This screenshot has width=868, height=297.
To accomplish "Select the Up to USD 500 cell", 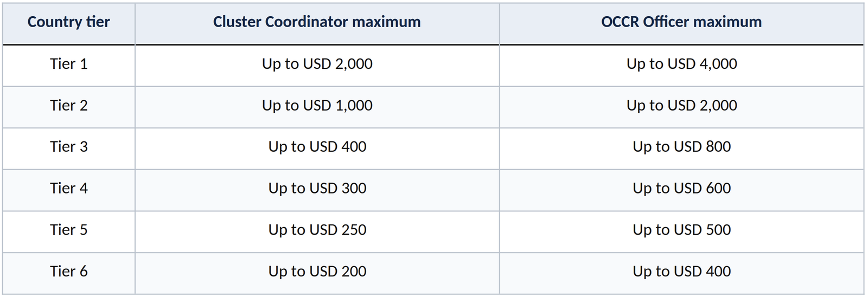I will [x=681, y=230].
